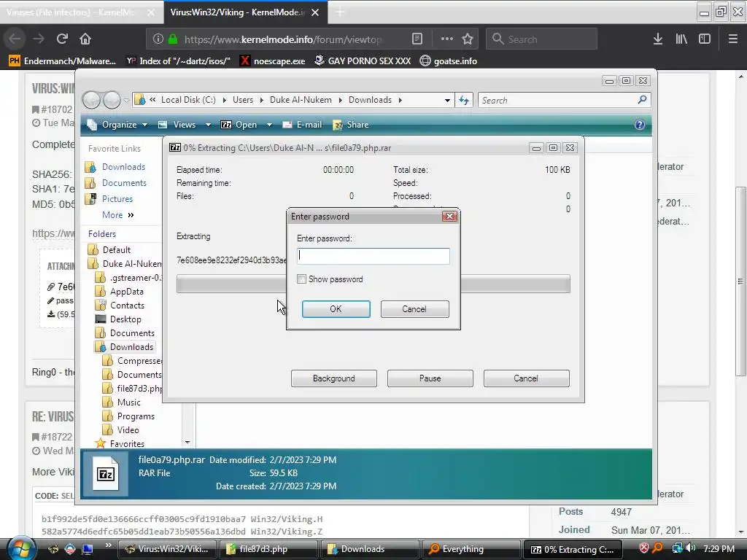
Task: Open a new browser tab
Action: click(x=340, y=12)
